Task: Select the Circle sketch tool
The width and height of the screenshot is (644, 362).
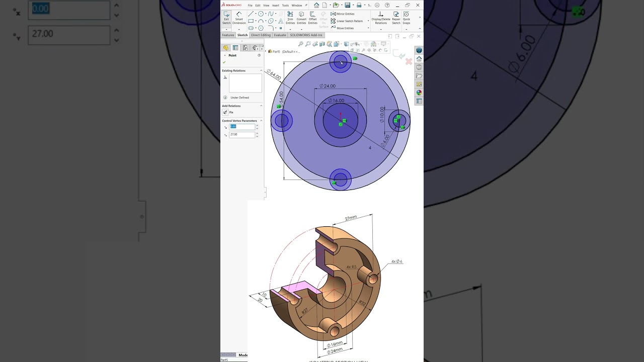Action: point(261,14)
